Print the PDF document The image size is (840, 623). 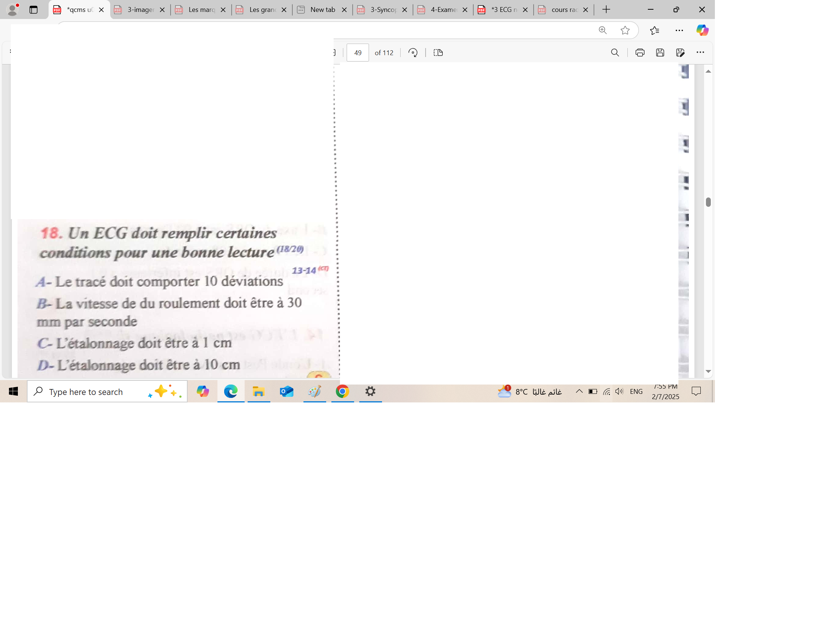point(640,53)
